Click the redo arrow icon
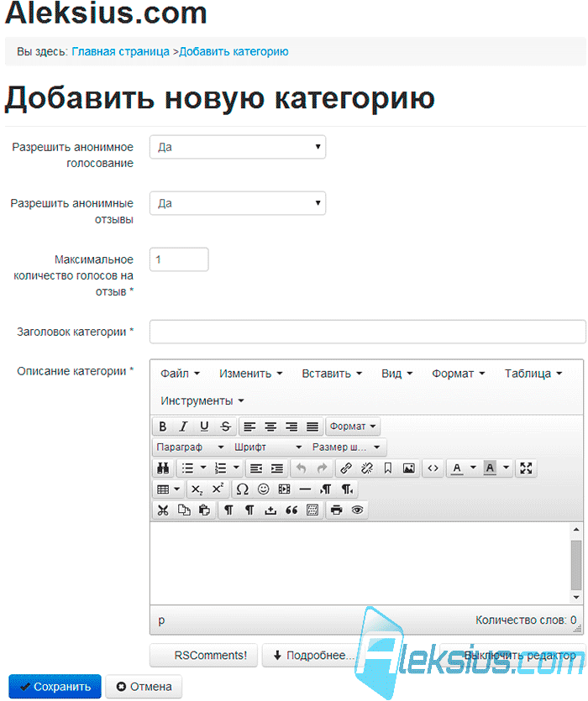This screenshot has width=588, height=701. tap(323, 468)
